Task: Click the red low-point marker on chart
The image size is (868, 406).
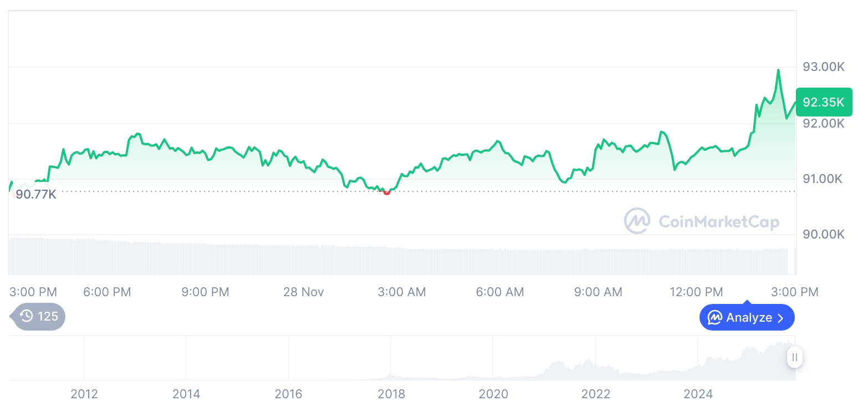Action: point(386,192)
